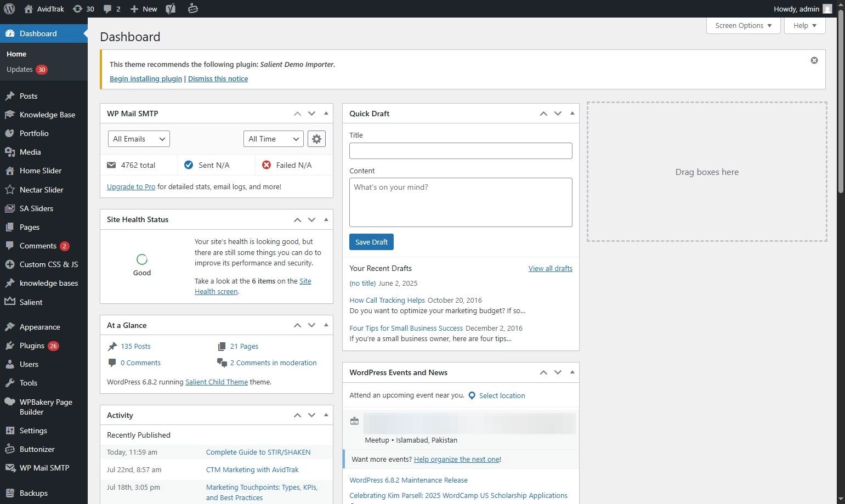Open WP Mail SMTP widget settings gear
845x504 pixels.
pos(316,139)
